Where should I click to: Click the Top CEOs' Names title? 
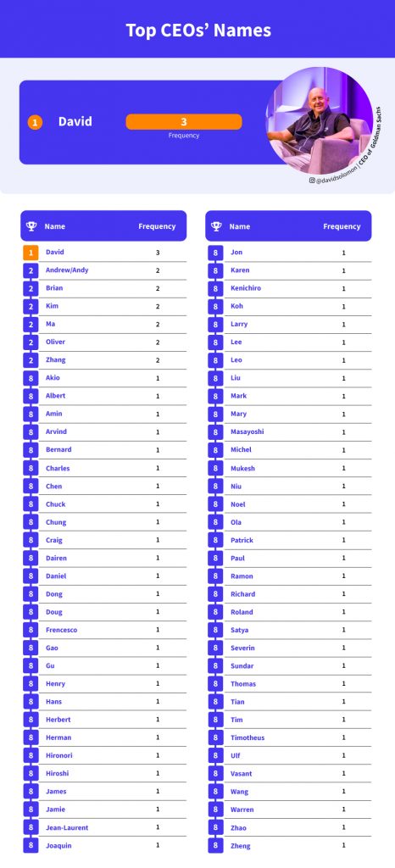[x=198, y=30]
